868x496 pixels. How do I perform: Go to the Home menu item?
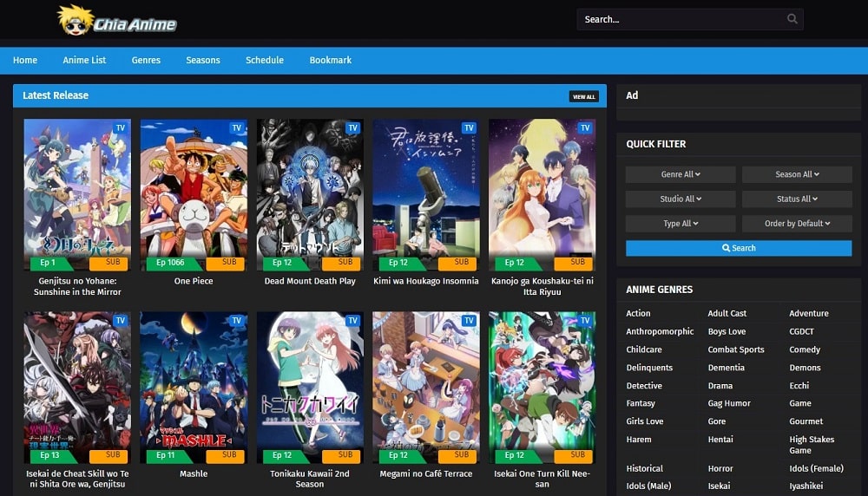click(x=25, y=61)
